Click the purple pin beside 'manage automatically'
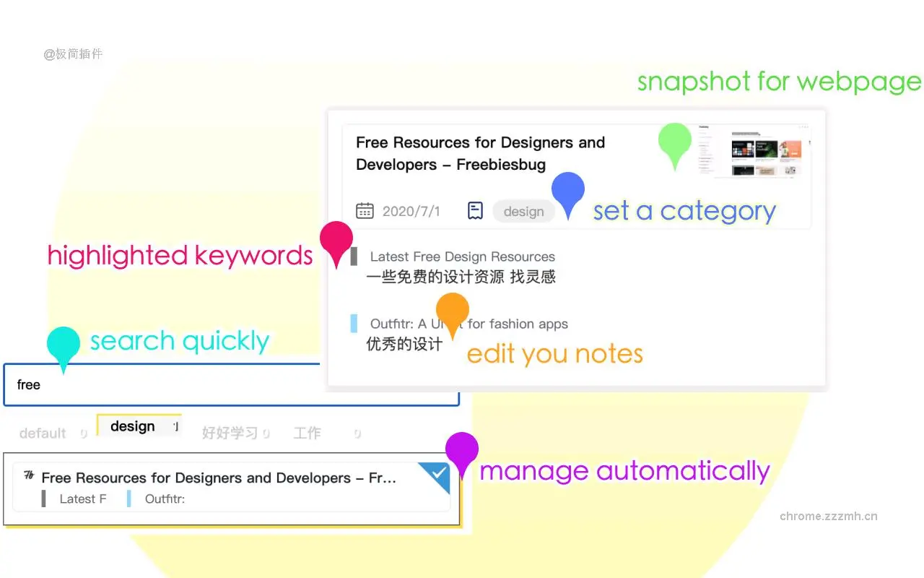Image resolution: width=924 pixels, height=578 pixels. 462,451
